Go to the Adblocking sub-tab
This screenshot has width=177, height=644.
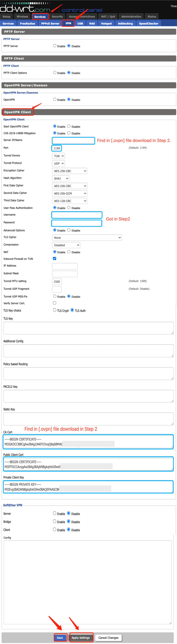(125, 23)
